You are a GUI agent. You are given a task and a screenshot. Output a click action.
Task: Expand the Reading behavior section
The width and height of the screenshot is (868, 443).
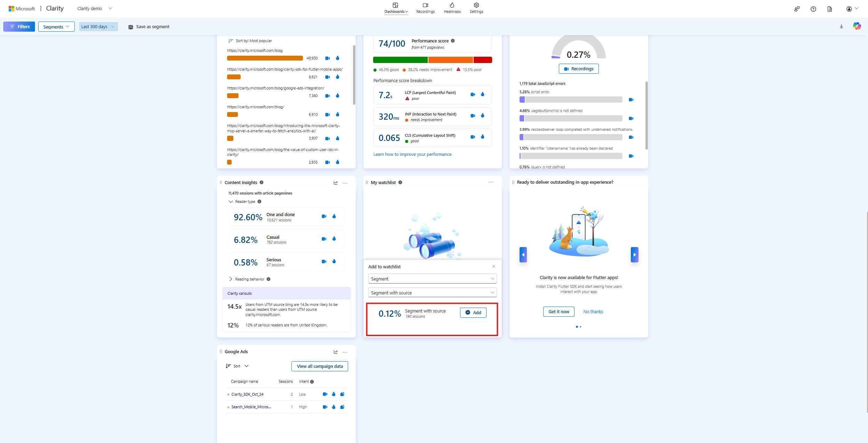[x=231, y=279]
